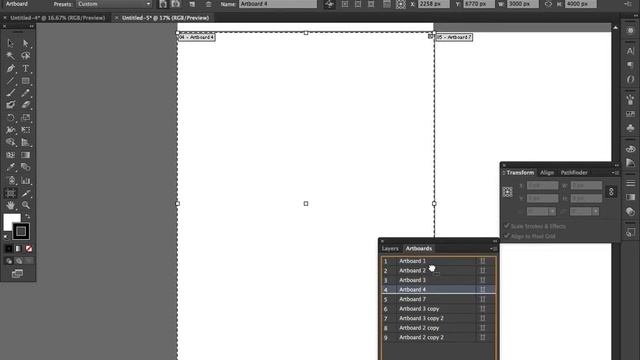Open the Presets dropdown showing Custom
The width and height of the screenshot is (640, 360).
pyautogui.click(x=114, y=4)
